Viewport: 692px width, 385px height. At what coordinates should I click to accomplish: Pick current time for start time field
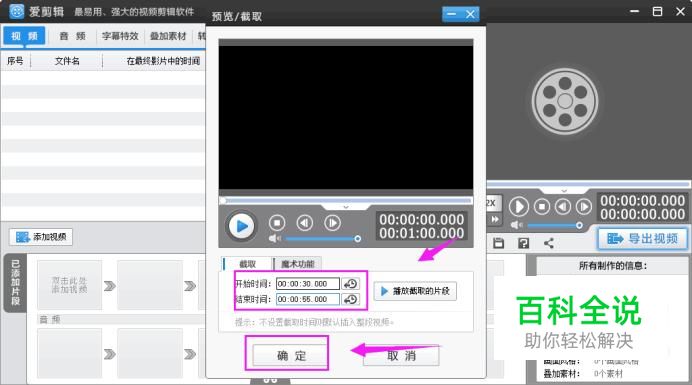(350, 283)
